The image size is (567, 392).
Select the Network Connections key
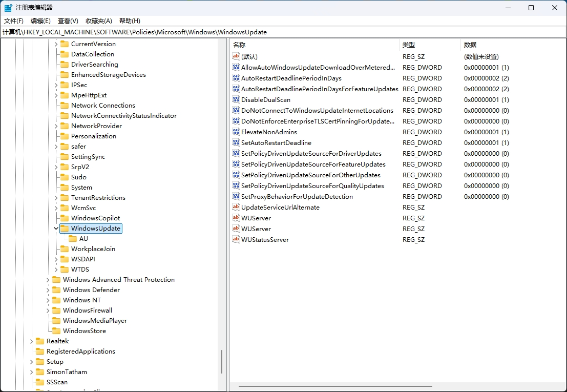click(x=103, y=105)
